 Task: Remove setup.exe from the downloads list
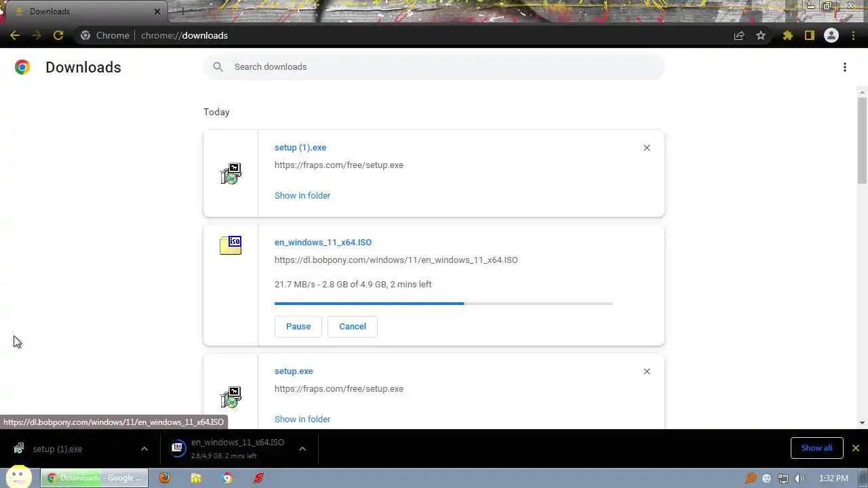click(x=647, y=371)
